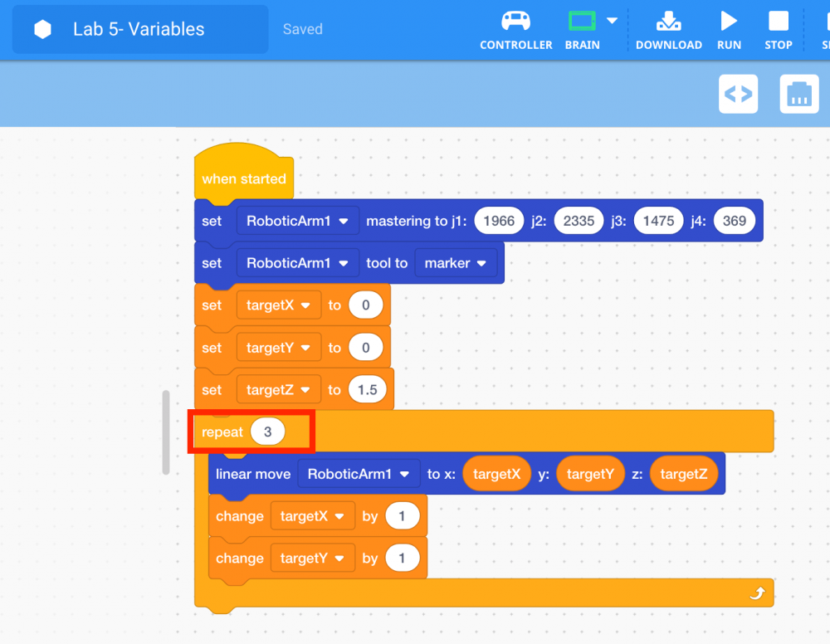Run the project with play icon

(x=729, y=21)
